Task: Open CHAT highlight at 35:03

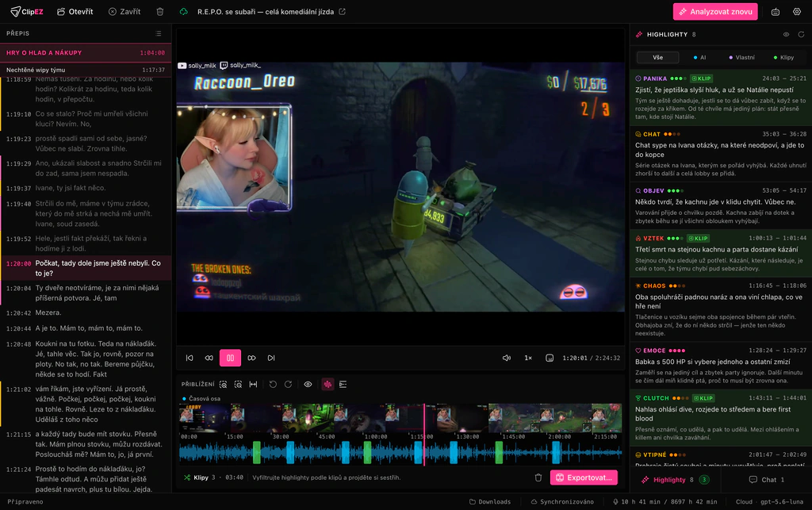Action: coord(721,154)
